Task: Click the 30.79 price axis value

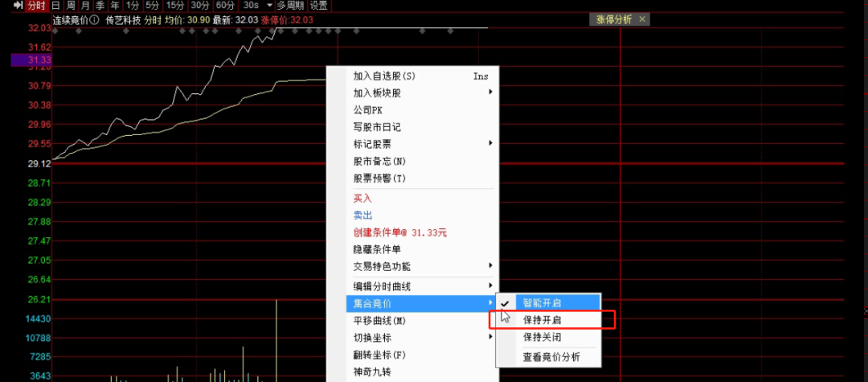Action: pyautogui.click(x=39, y=86)
